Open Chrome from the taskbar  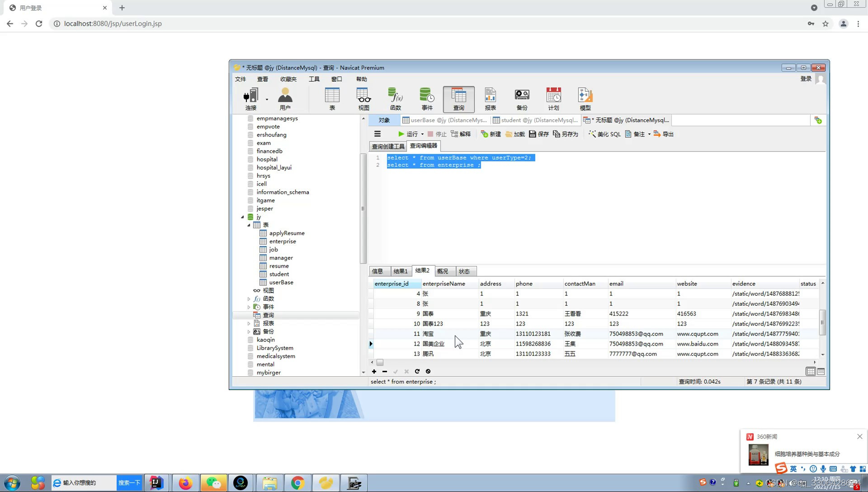297,483
